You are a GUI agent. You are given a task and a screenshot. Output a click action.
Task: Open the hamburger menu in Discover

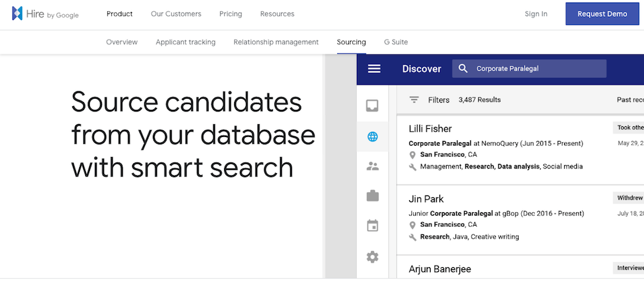374,68
